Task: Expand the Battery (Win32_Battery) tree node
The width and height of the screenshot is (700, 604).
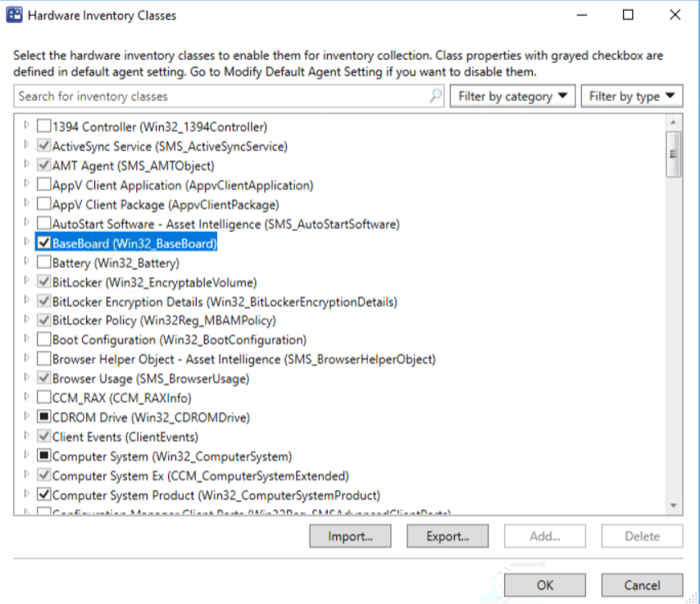Action: coord(25,262)
